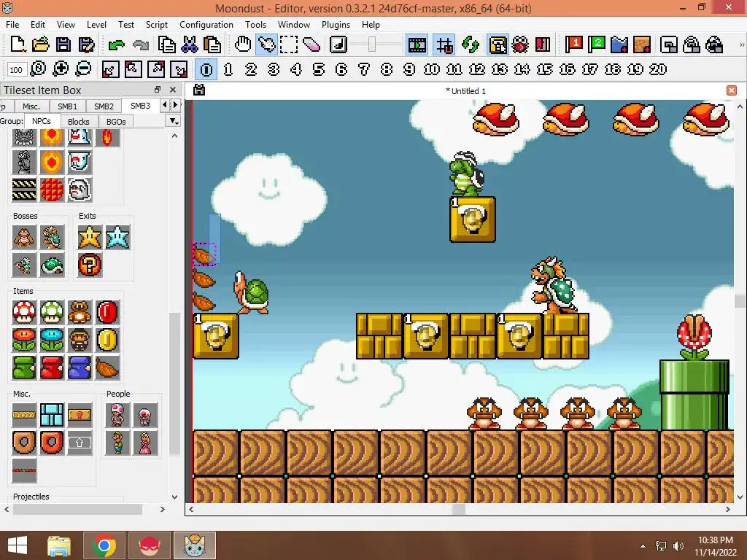Pick the gold coin item
Viewport: 747px width, 560px height.
[107, 340]
